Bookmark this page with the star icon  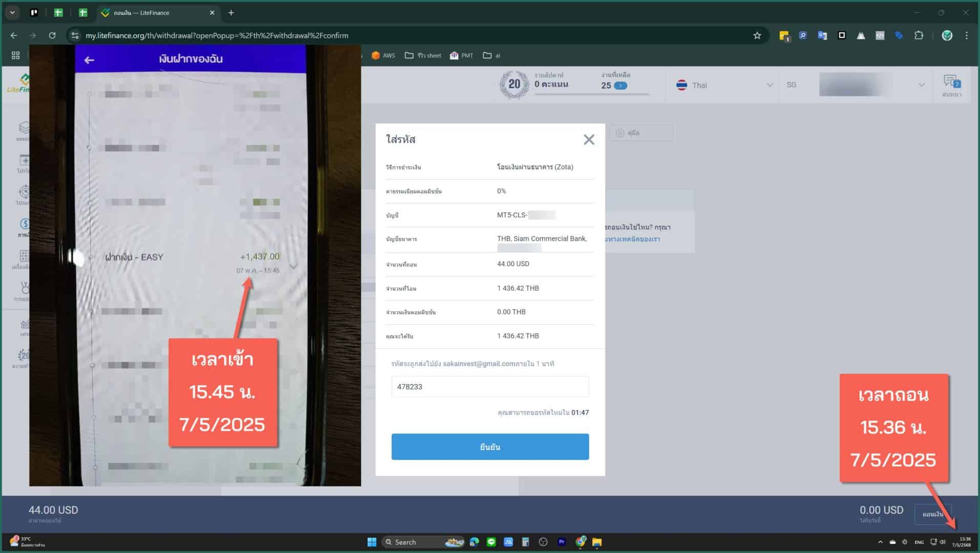click(757, 35)
